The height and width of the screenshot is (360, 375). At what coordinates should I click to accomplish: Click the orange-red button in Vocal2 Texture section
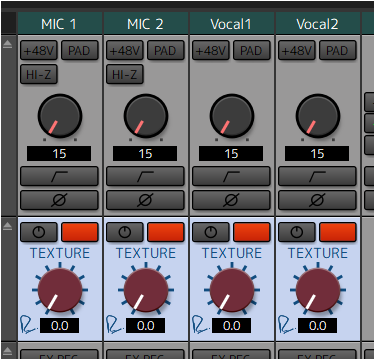[338, 232]
